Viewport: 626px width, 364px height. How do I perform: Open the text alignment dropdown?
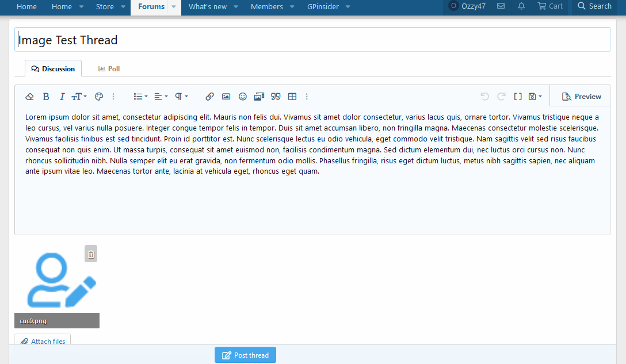[x=161, y=97]
